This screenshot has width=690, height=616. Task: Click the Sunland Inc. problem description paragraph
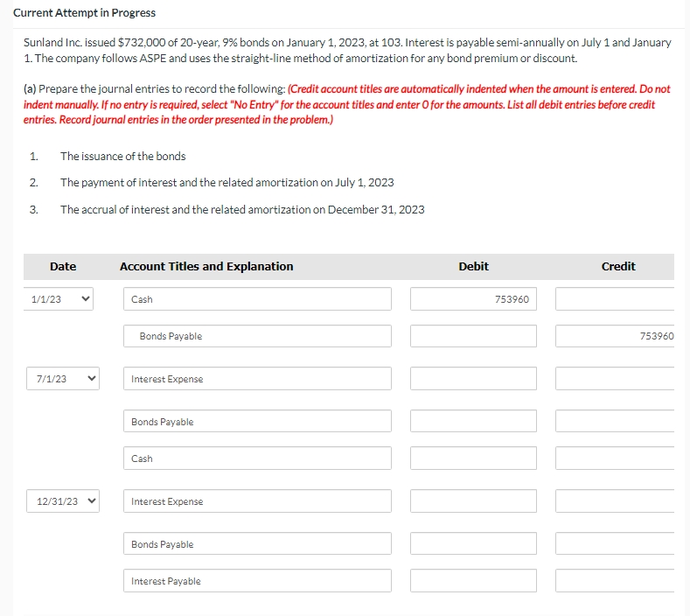pyautogui.click(x=347, y=50)
